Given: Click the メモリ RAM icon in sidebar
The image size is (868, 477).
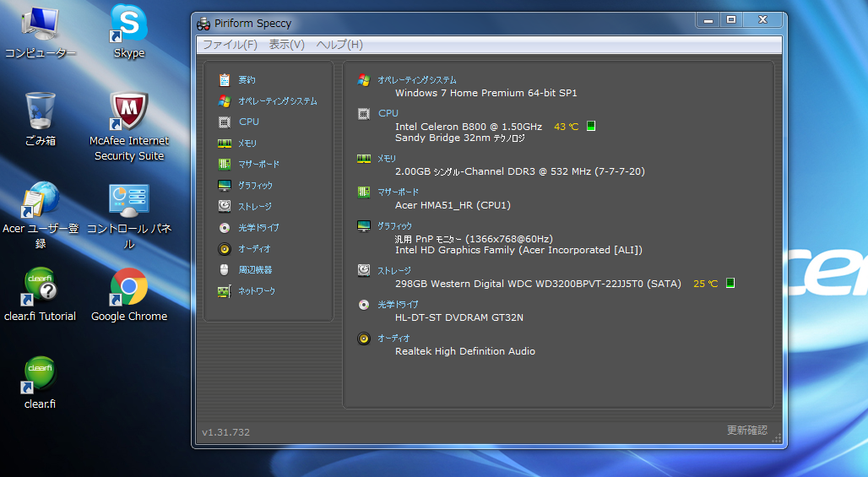Looking at the screenshot, I should [225, 144].
